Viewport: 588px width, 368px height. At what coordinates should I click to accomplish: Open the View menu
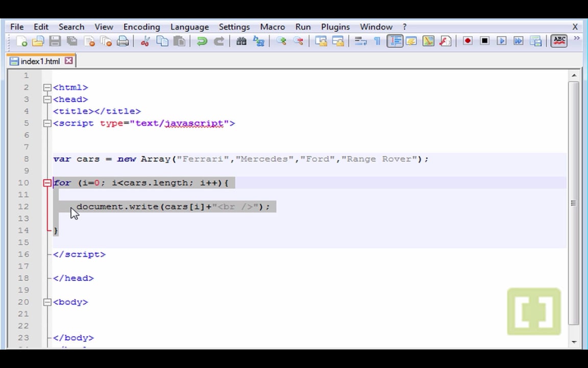(x=104, y=27)
